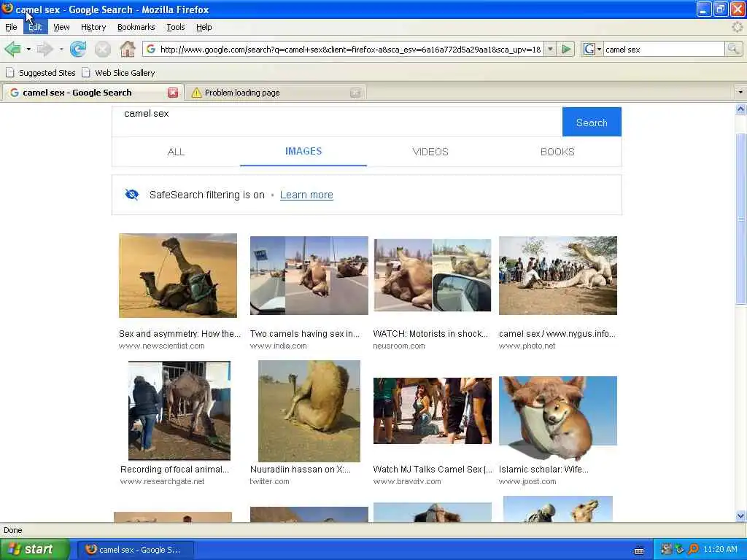
Task: Open the Suggested Sites bookmark
Action: coord(41,73)
